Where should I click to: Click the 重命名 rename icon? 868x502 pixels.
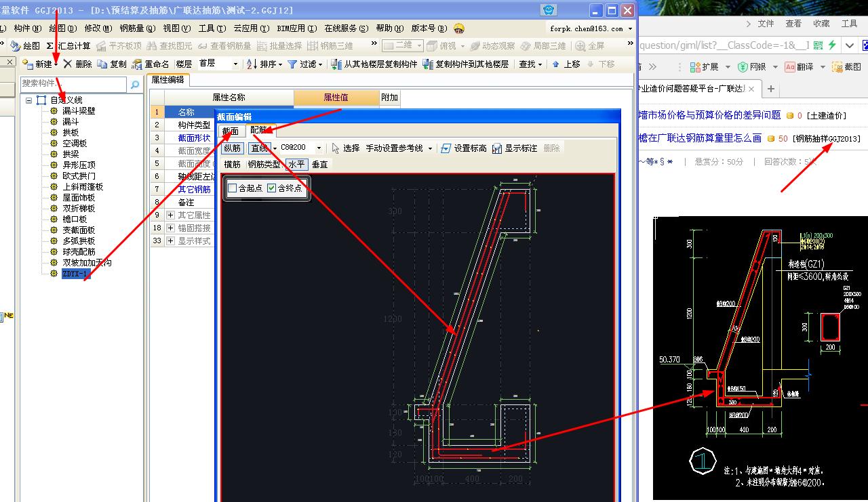coord(151,64)
